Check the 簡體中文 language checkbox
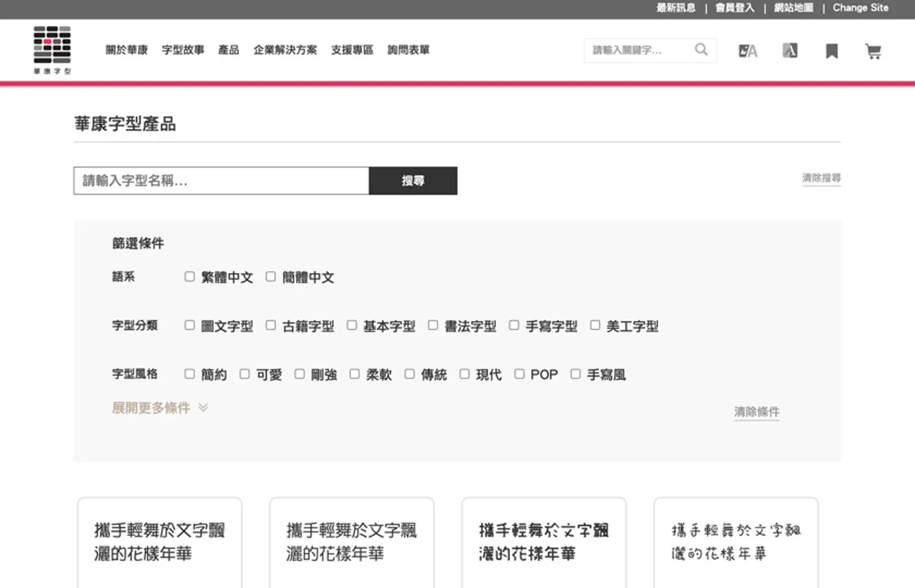This screenshot has height=588, width=915. click(x=270, y=277)
